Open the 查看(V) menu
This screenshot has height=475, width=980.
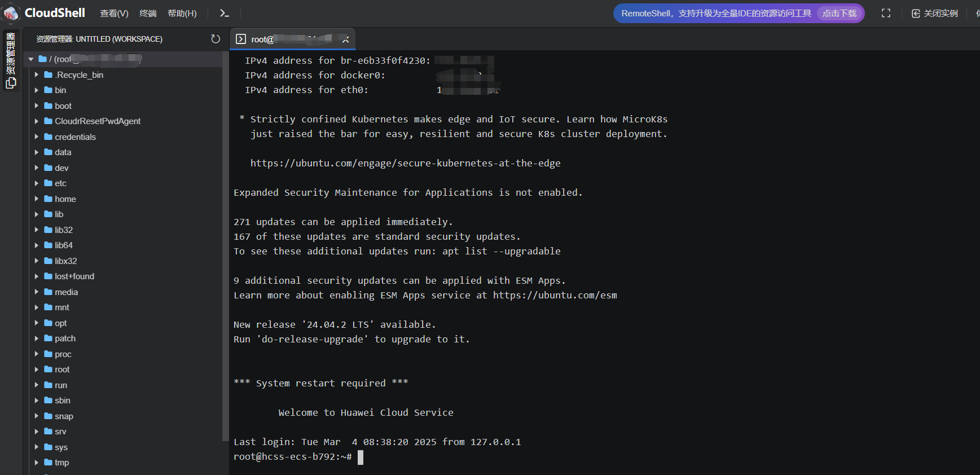coord(114,13)
